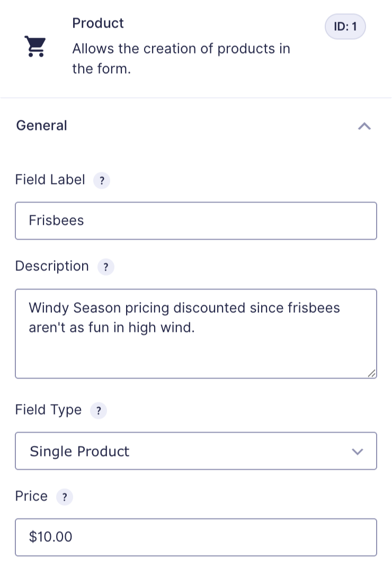The height and width of the screenshot is (571, 392).
Task: Show the Field Type help tooltip icon
Action: 99,411
